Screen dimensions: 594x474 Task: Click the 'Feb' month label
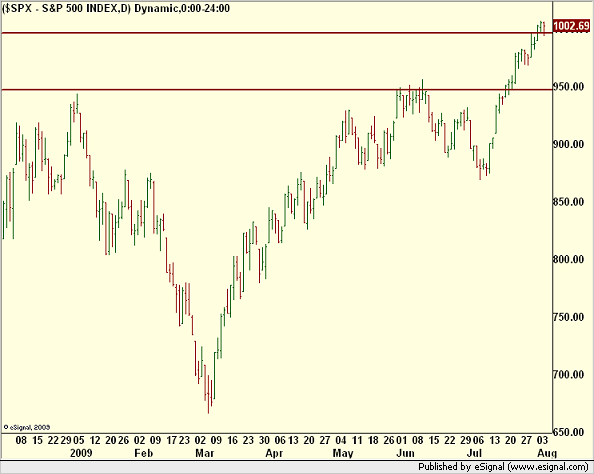click(144, 453)
